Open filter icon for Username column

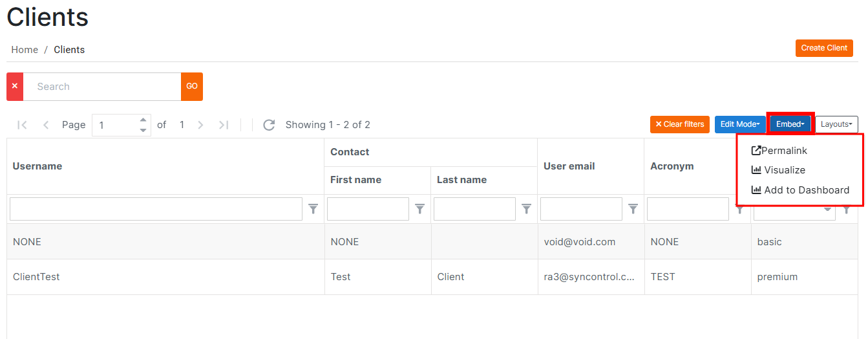coord(313,209)
